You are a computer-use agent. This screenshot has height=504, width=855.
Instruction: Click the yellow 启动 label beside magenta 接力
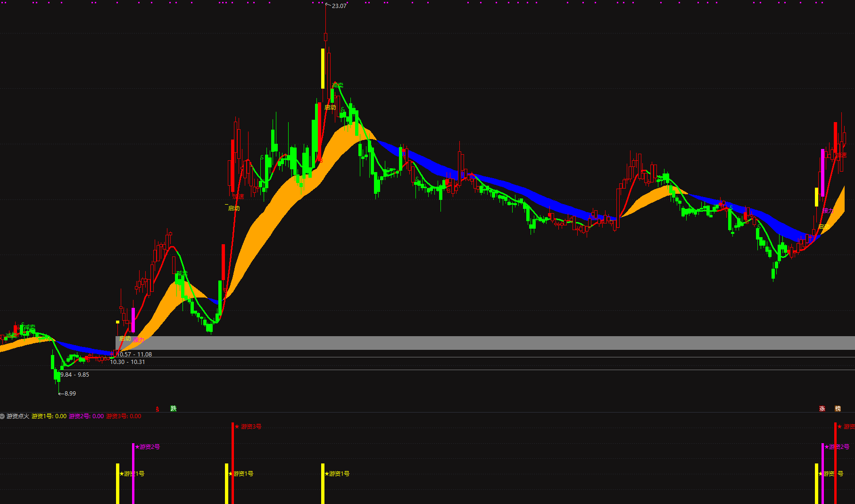point(125,339)
